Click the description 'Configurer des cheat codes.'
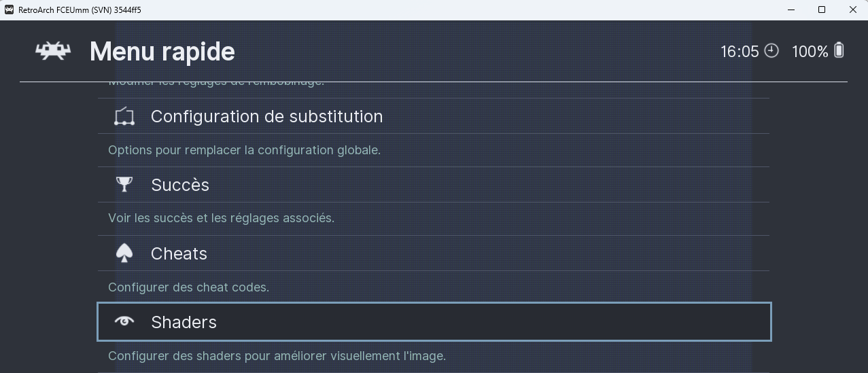Viewport: 868px width, 373px height. point(189,287)
